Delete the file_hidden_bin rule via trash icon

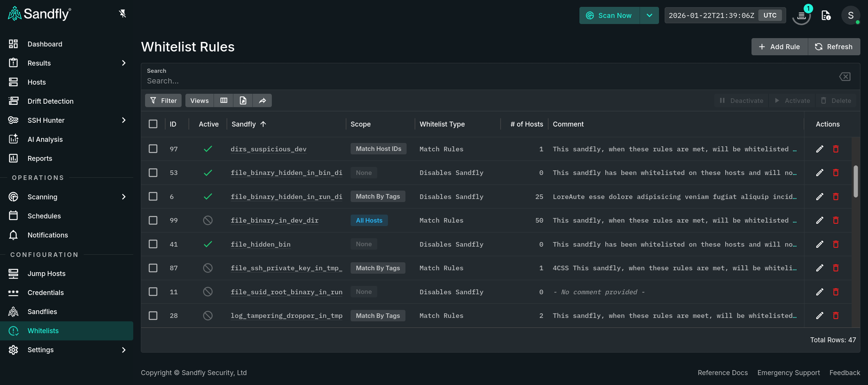coord(836,244)
